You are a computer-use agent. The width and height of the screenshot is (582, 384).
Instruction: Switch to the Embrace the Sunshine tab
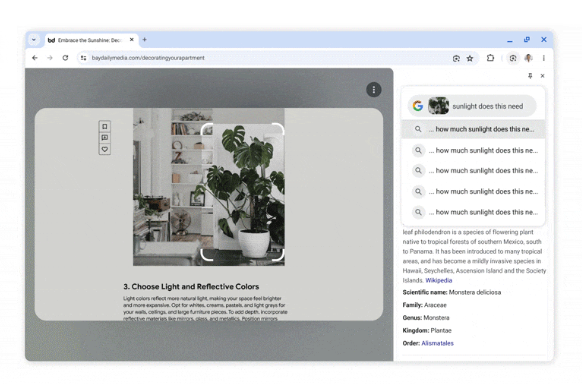point(89,40)
